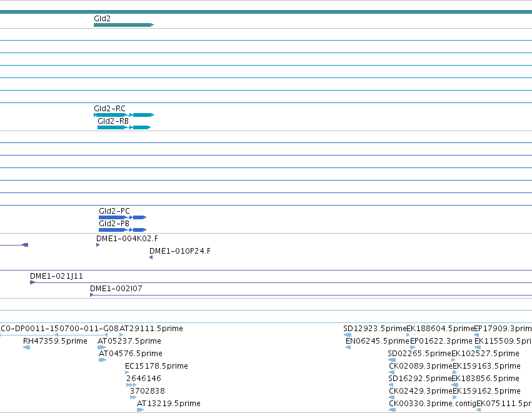Select the RH47359.5prime EST label
Image resolution: width=532 pixels, height=413 pixels.
55,341
